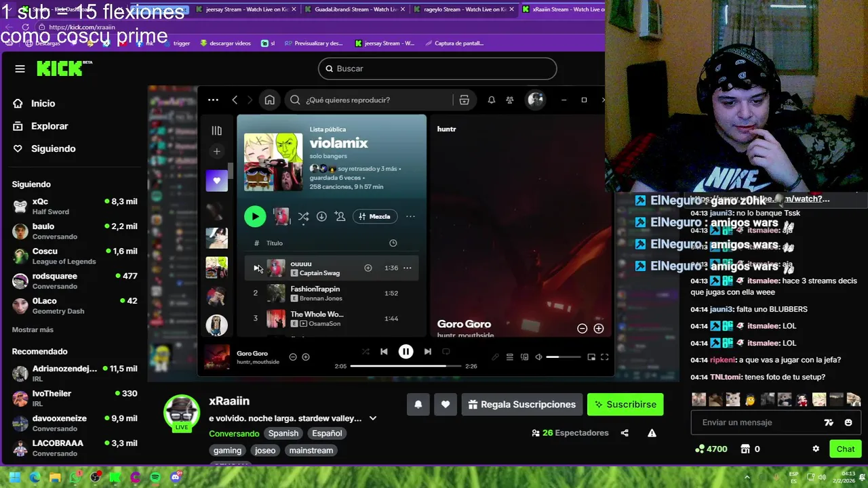Open Explorar in Kick sidebar
This screenshot has height=488, width=868.
coord(41,126)
